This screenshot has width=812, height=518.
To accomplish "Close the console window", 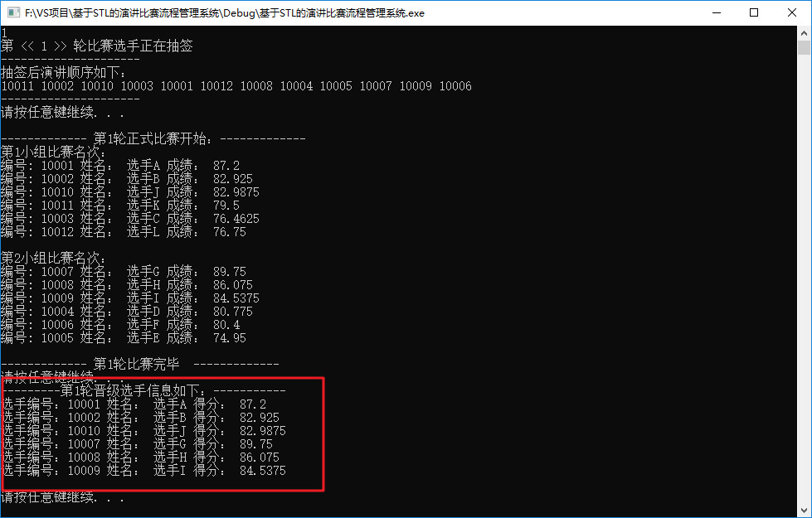I will tap(792, 13).
